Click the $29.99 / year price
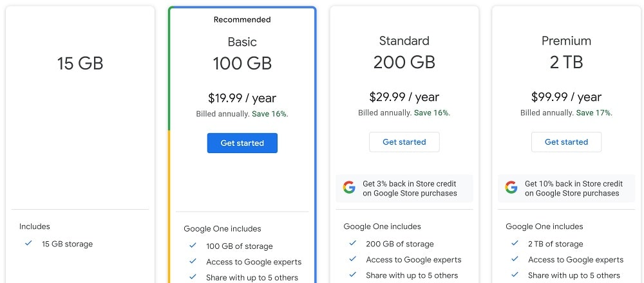 click(x=404, y=97)
